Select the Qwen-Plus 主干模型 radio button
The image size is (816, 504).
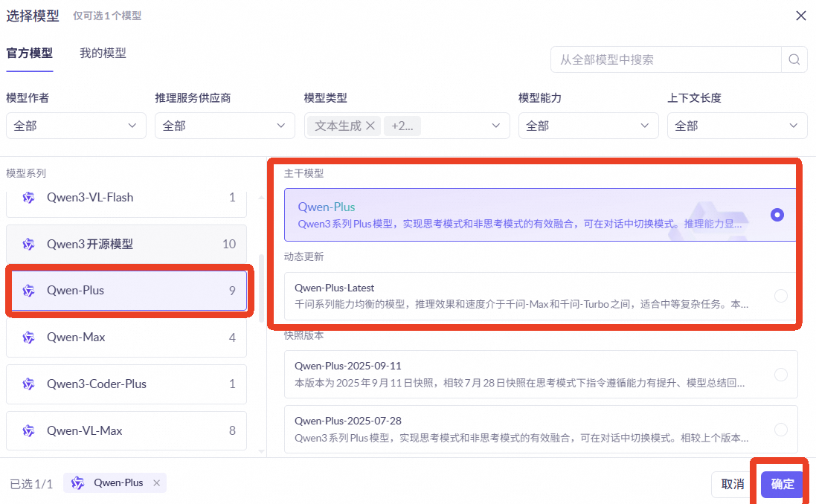[777, 215]
